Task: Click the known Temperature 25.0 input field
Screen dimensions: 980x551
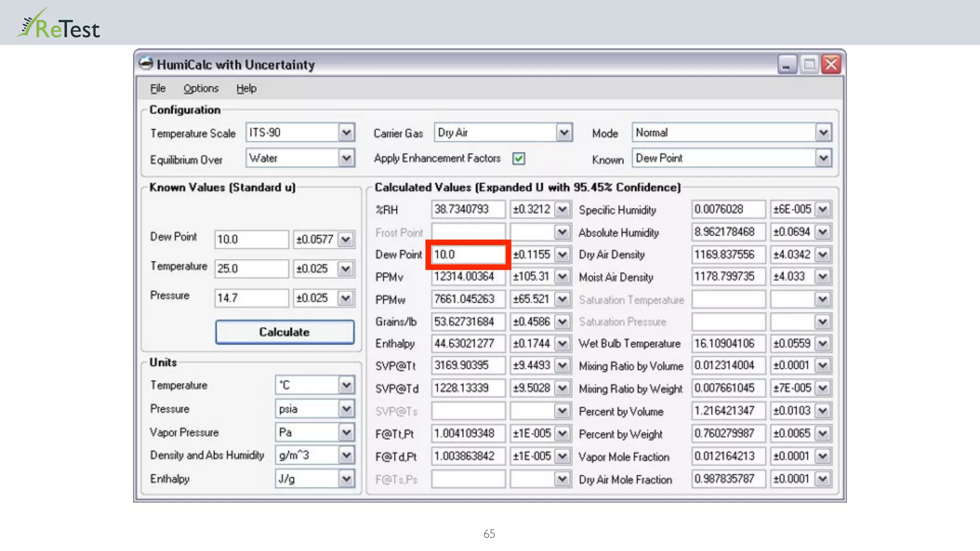Action: (x=251, y=269)
